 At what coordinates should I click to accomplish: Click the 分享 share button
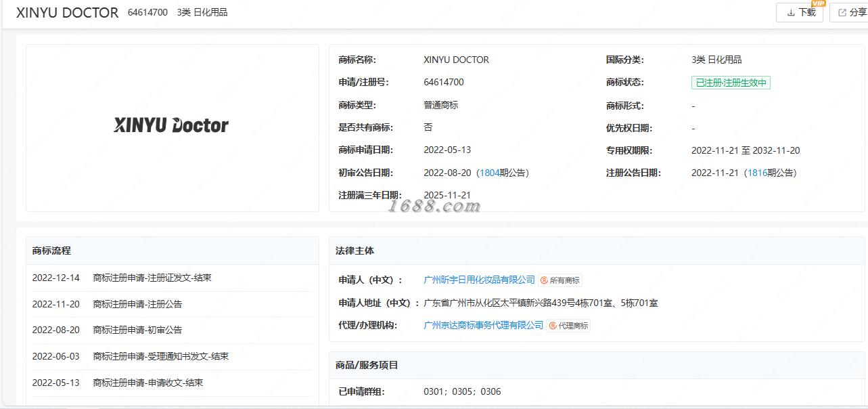coord(849,12)
